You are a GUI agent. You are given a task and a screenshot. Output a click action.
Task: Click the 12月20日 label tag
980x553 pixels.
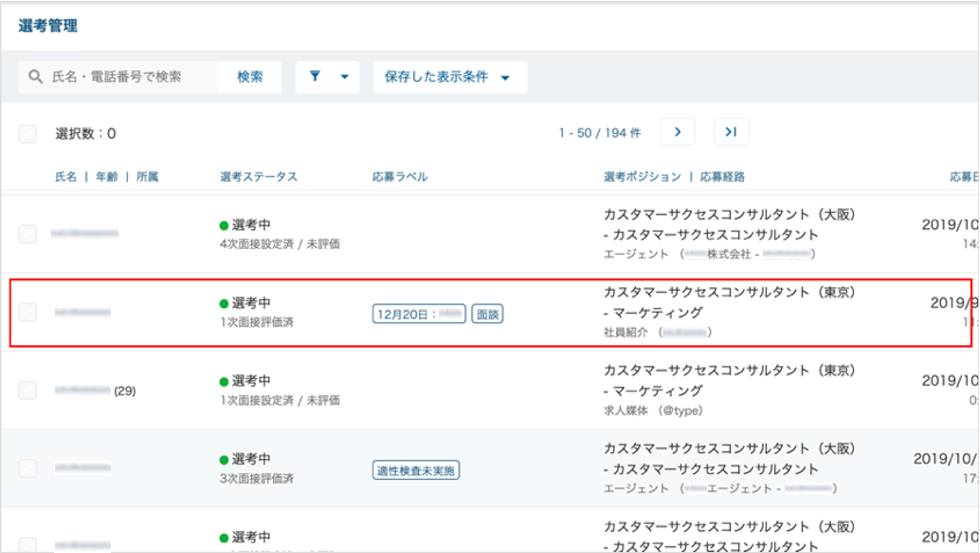pyautogui.click(x=419, y=314)
